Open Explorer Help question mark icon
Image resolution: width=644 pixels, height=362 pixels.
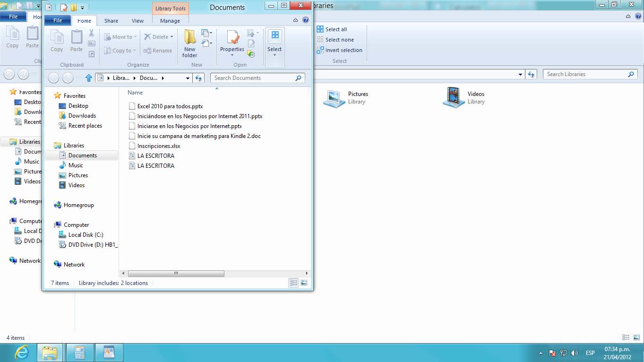[306, 20]
